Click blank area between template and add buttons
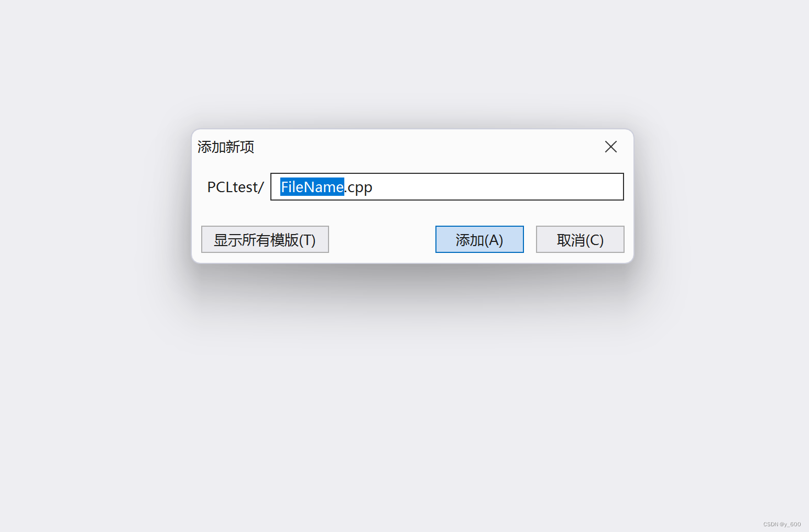 382,239
